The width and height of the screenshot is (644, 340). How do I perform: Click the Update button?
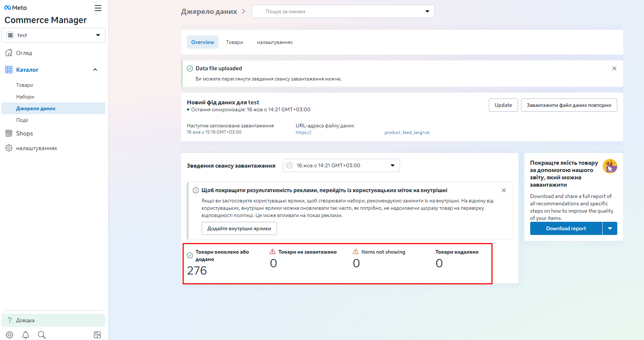[x=503, y=105]
